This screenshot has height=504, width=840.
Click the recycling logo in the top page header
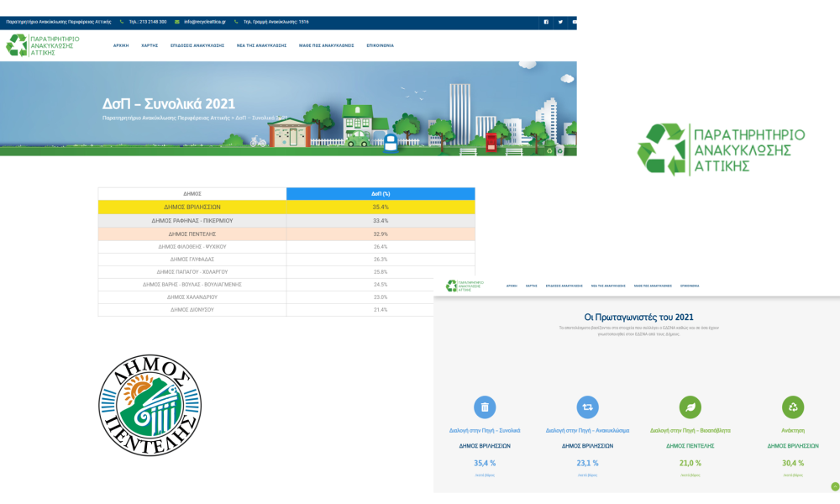pyautogui.click(x=43, y=45)
